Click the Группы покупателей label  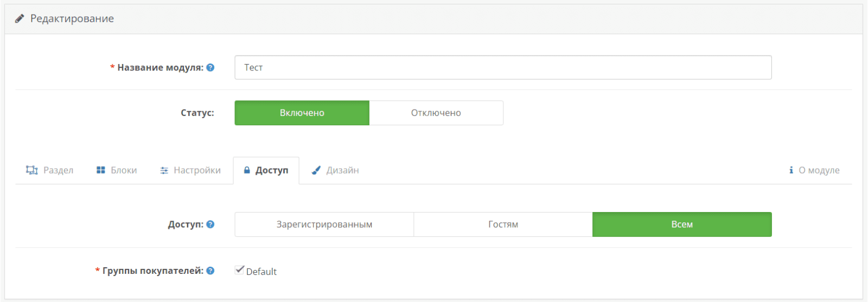pyautogui.click(x=153, y=271)
